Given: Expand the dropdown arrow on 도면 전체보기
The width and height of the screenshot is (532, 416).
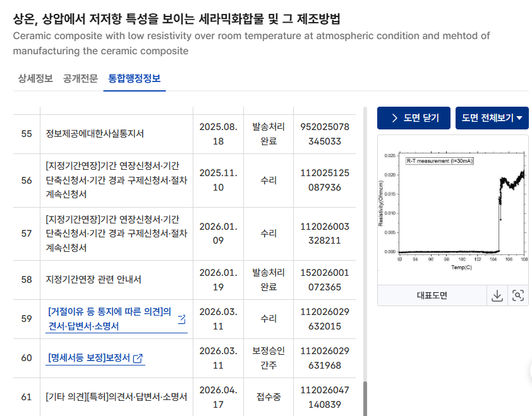Looking at the screenshot, I should click(x=521, y=118).
